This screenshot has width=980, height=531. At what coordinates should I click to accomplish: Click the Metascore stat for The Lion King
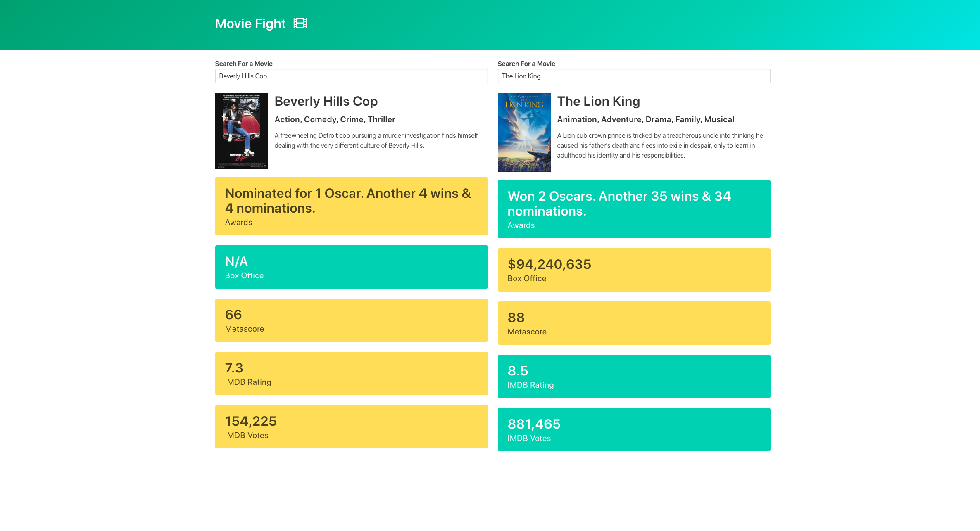[634, 322]
